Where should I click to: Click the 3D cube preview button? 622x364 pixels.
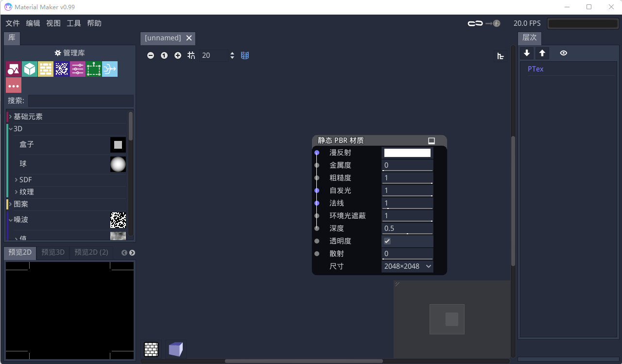(x=175, y=349)
